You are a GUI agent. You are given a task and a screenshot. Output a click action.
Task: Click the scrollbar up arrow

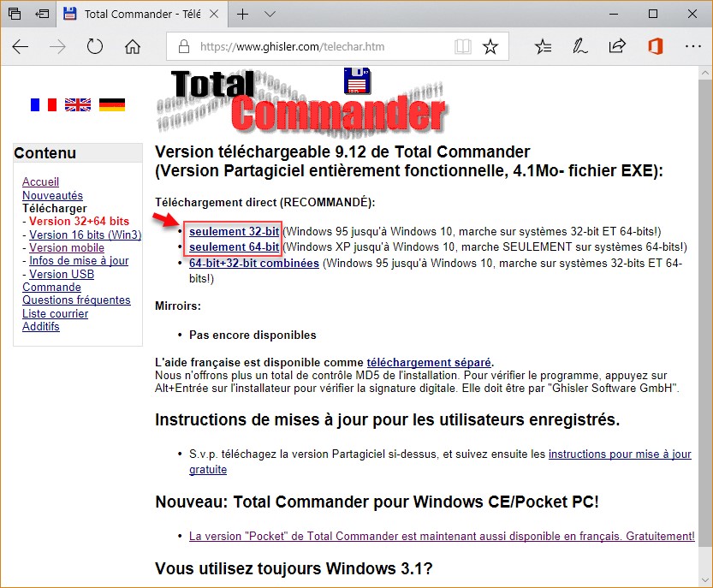point(705,73)
